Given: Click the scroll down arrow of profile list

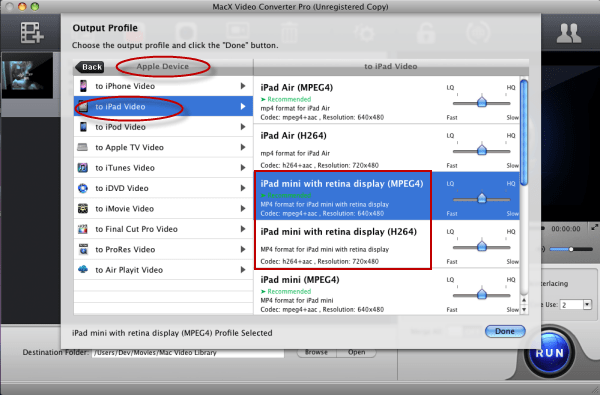Looking at the screenshot, I should [524, 309].
